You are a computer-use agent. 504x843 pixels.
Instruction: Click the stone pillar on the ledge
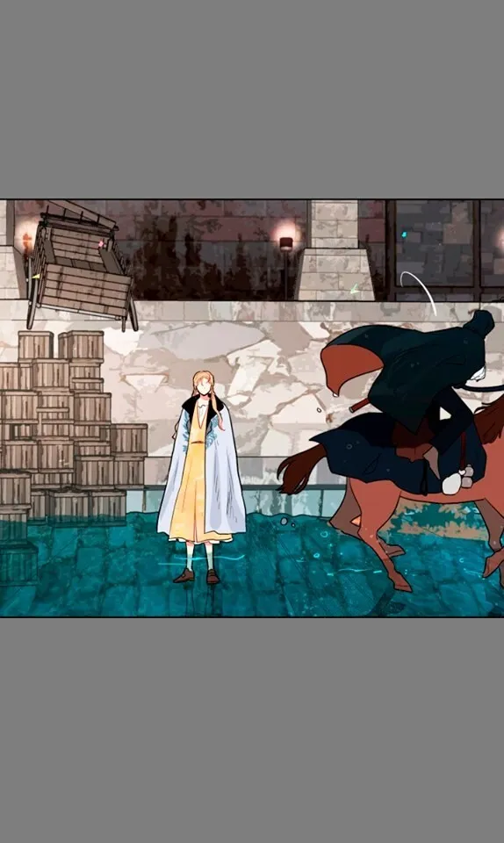pyautogui.click(x=335, y=250)
